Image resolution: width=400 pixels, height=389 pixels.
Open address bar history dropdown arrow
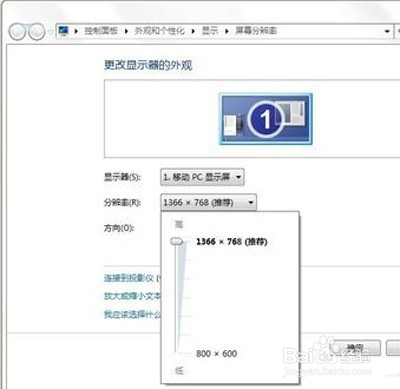click(x=387, y=31)
